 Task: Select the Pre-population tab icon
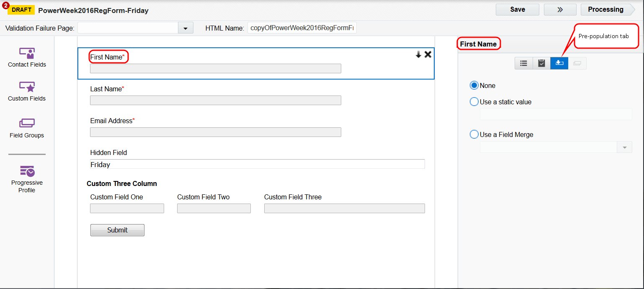559,63
